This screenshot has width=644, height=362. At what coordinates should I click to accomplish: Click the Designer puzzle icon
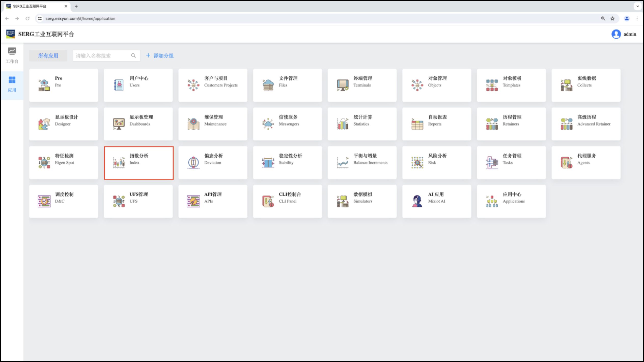pyautogui.click(x=44, y=124)
